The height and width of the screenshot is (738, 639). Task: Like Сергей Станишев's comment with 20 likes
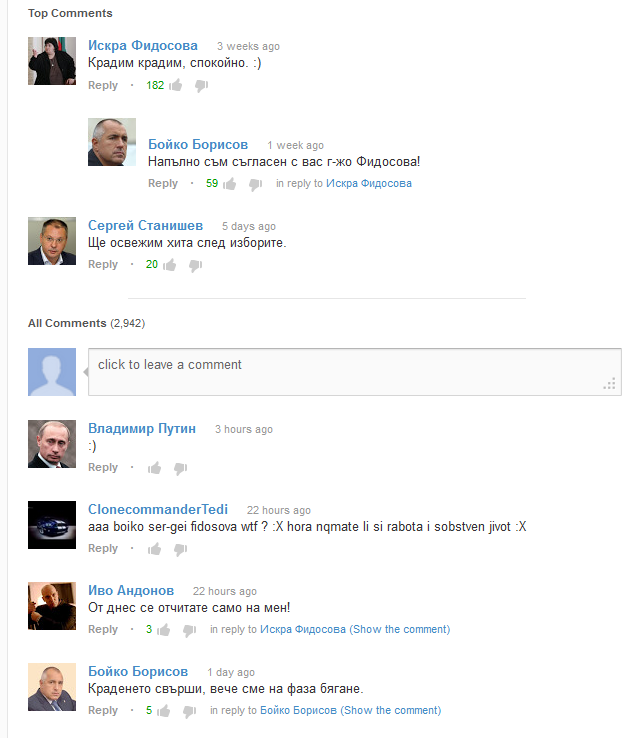coord(169,265)
